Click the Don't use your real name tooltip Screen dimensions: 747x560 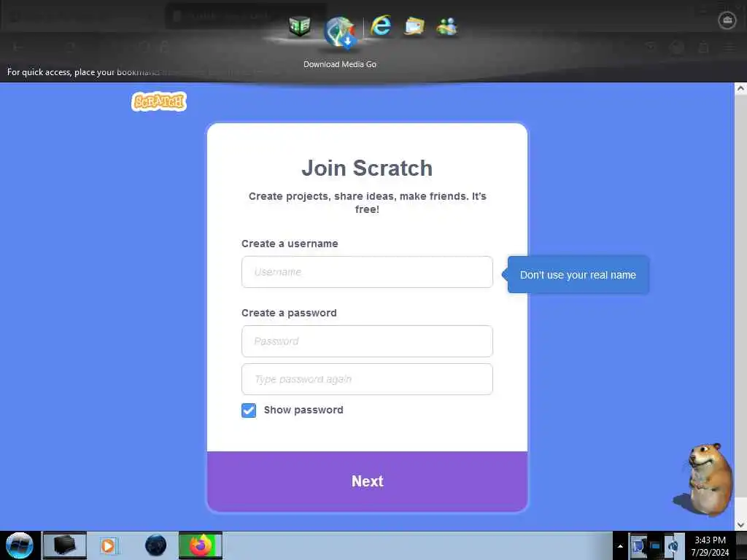click(x=578, y=275)
